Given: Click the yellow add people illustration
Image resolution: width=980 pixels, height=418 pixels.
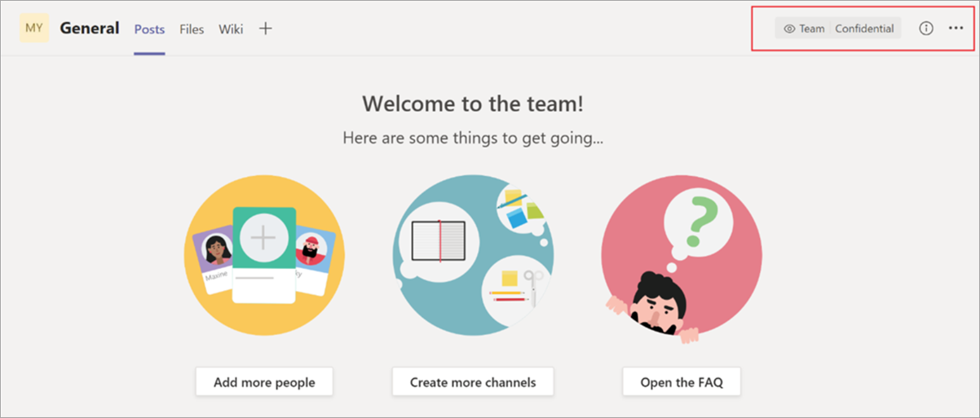Looking at the screenshot, I should pyautogui.click(x=264, y=256).
